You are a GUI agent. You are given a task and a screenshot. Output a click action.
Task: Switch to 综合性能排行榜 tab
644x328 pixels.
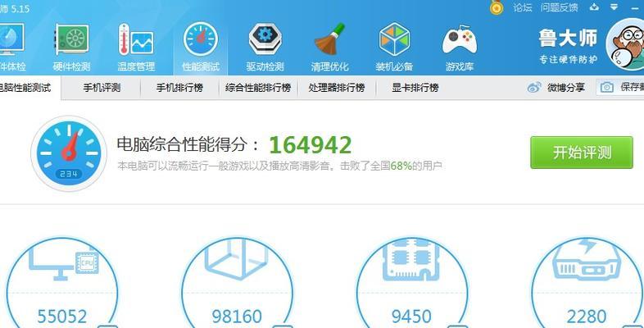pyautogui.click(x=258, y=88)
